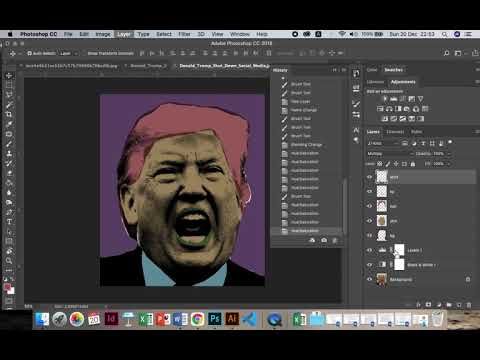This screenshot has width=480, height=360.
Task: Collapse the History panel
Action: click(334, 70)
